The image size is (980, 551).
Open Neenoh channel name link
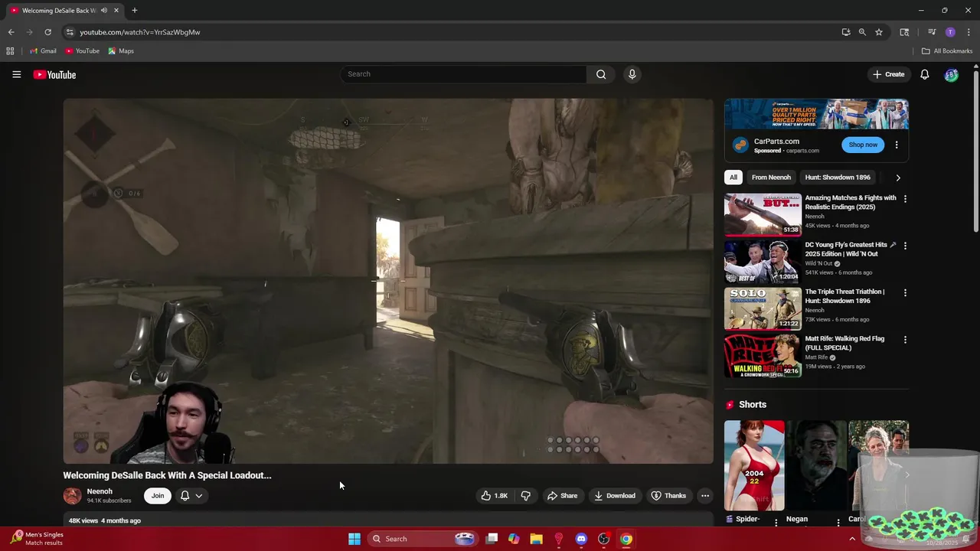(x=100, y=491)
